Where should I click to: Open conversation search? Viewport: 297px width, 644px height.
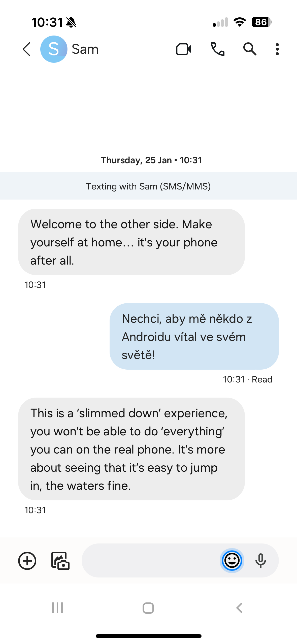pos(250,49)
